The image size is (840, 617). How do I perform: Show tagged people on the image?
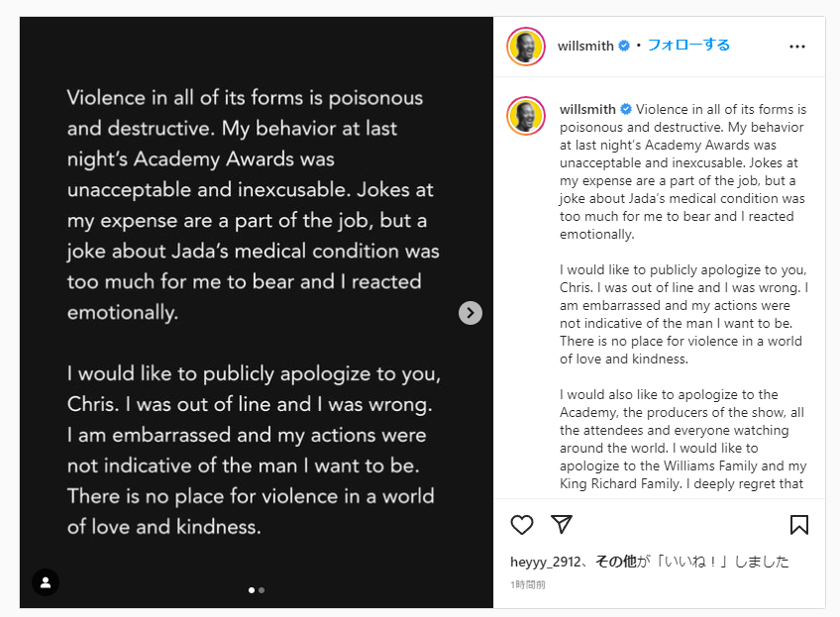pos(46,581)
